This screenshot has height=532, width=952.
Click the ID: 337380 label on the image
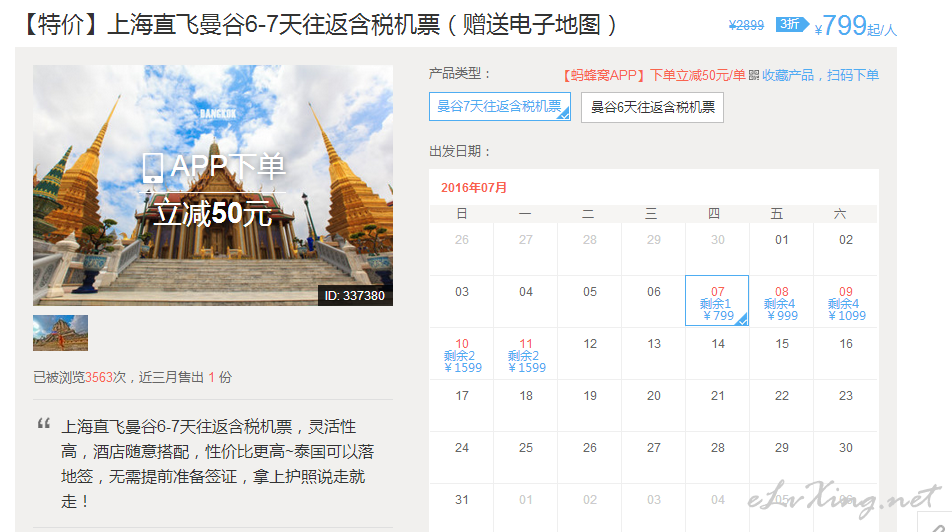point(355,295)
